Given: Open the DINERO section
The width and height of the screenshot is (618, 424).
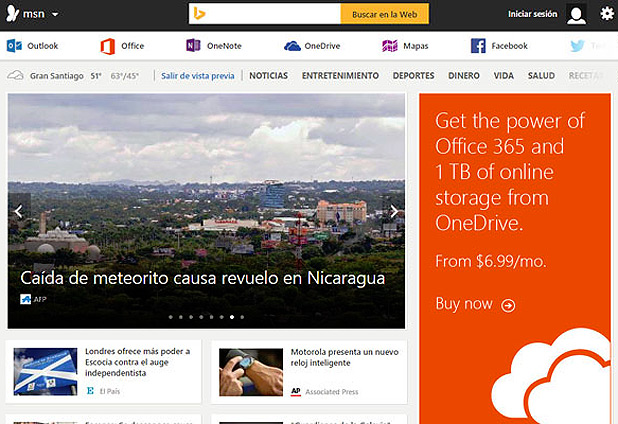Looking at the screenshot, I should [x=464, y=76].
